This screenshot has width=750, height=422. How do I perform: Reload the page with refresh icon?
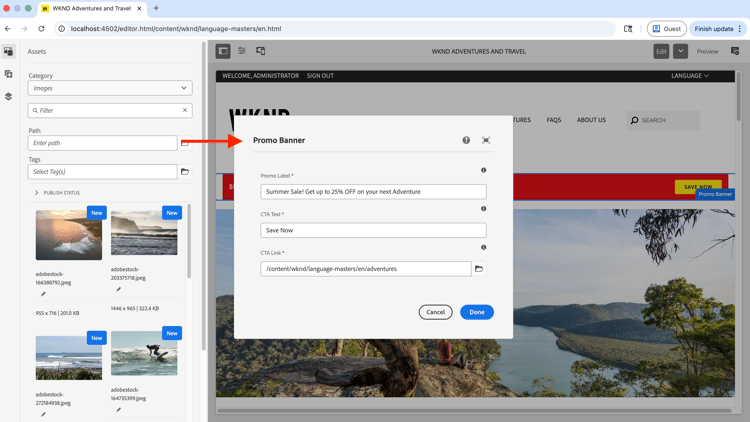[41, 29]
